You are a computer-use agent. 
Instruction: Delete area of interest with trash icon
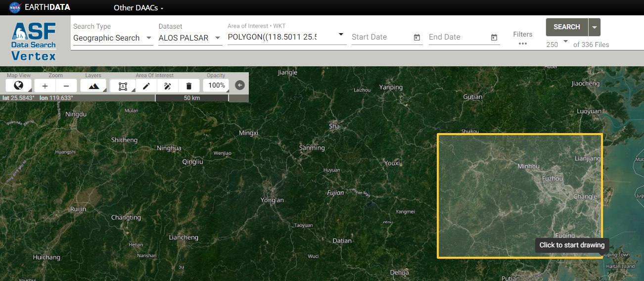pos(188,86)
